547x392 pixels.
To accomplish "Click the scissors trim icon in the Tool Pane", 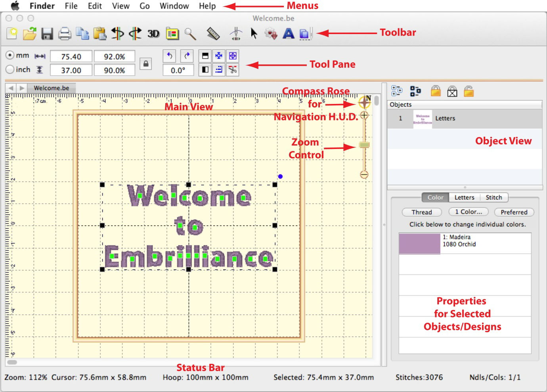I will pyautogui.click(x=233, y=70).
